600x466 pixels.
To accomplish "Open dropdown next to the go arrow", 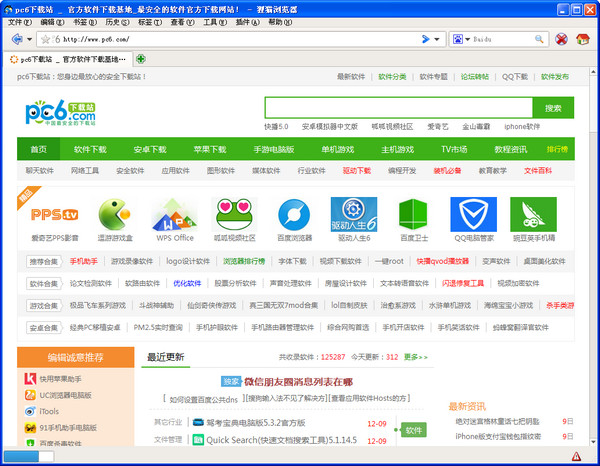I will pyautogui.click(x=437, y=39).
